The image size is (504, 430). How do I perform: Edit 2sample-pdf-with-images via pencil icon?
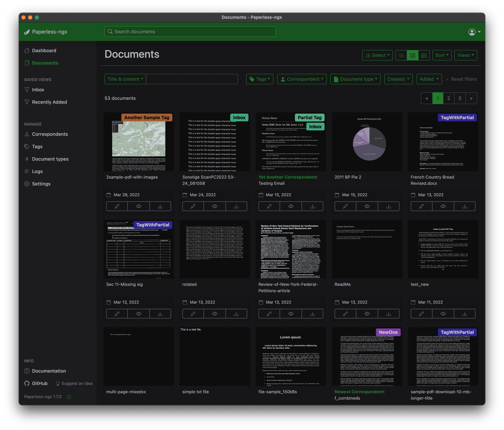tap(117, 206)
